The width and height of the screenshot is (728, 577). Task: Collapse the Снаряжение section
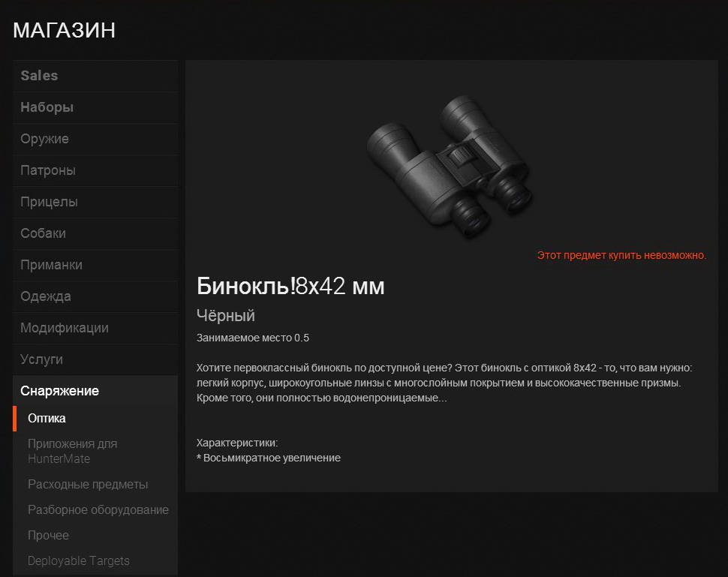tap(95, 391)
